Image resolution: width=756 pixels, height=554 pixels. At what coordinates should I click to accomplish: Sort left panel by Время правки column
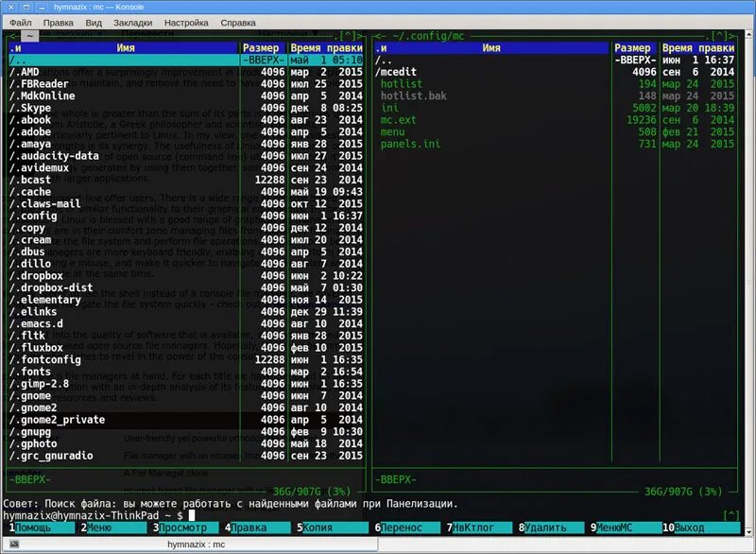tap(326, 47)
